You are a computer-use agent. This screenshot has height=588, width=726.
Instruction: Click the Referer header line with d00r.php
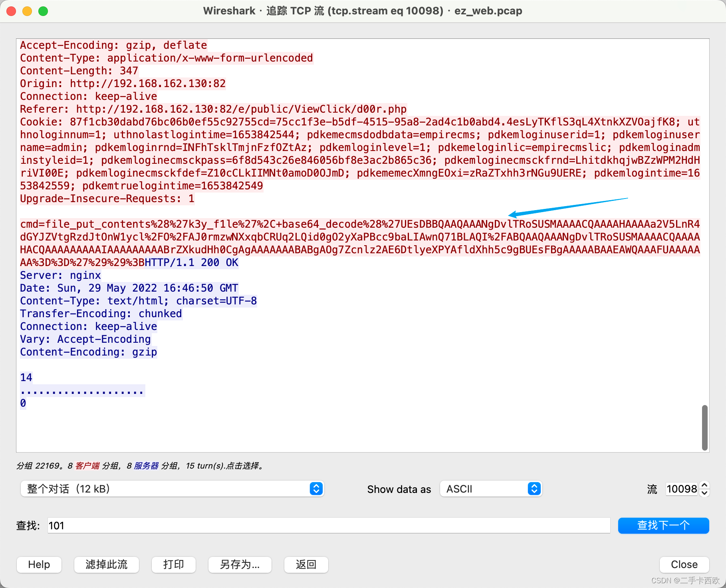pyautogui.click(x=213, y=109)
